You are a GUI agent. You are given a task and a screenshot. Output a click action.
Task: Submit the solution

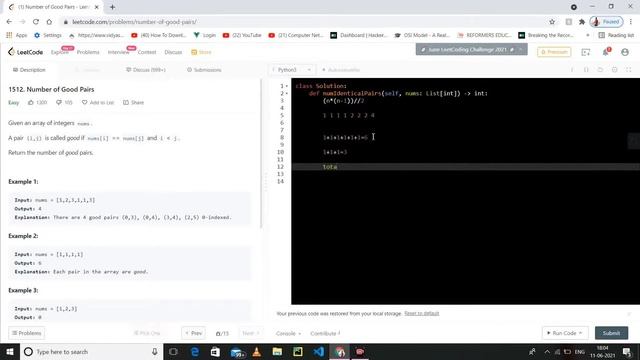click(x=611, y=333)
